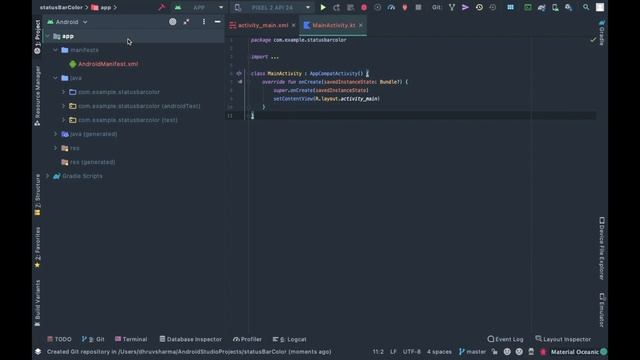Close the activity_main.xml tab
The image size is (640, 360).
coord(293,25)
